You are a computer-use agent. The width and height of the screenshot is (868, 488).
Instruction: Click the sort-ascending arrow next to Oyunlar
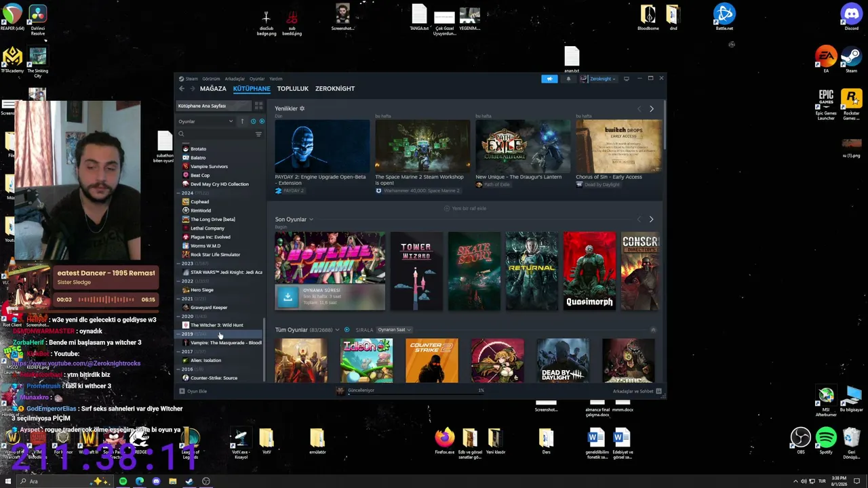[242, 121]
